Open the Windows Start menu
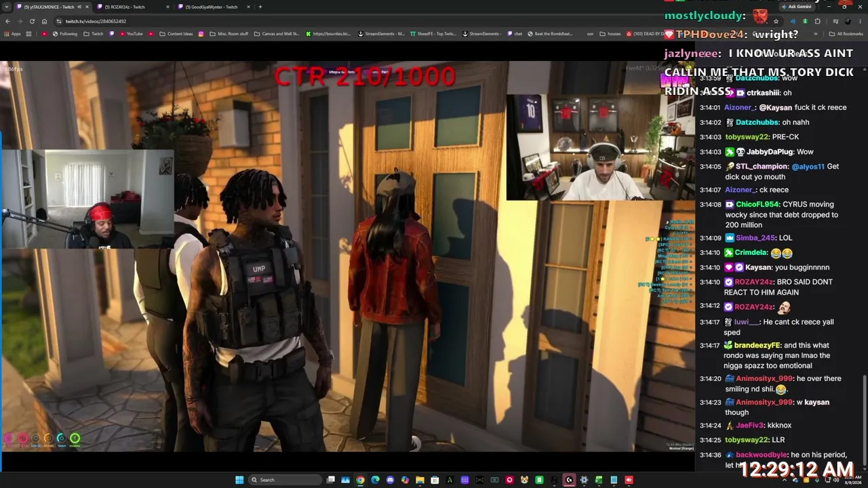868x488 pixels. tap(239, 480)
